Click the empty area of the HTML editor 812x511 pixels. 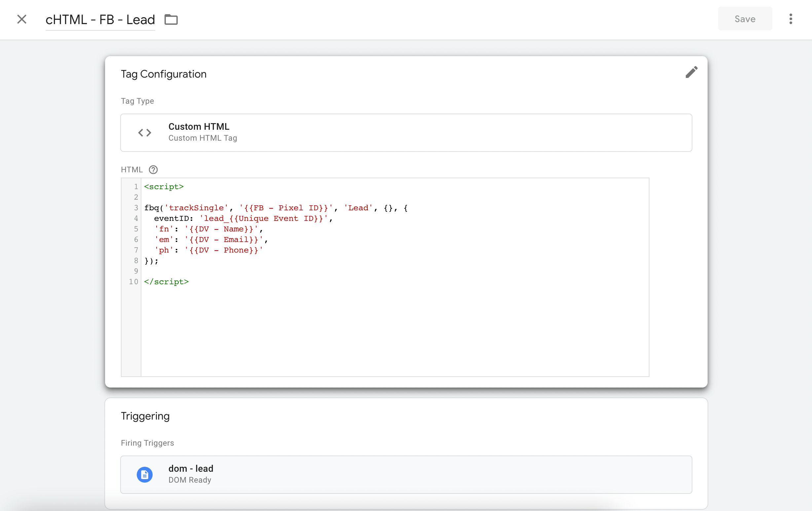coord(394,332)
